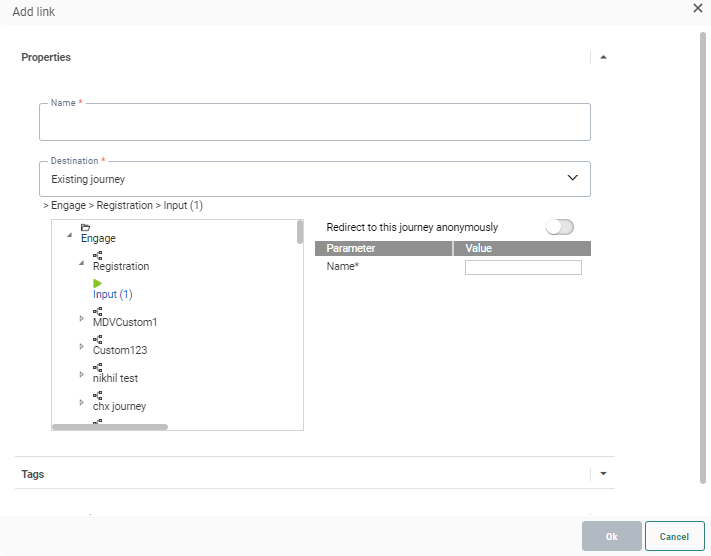Click the Name text field
711x556 pixels.
point(314,124)
